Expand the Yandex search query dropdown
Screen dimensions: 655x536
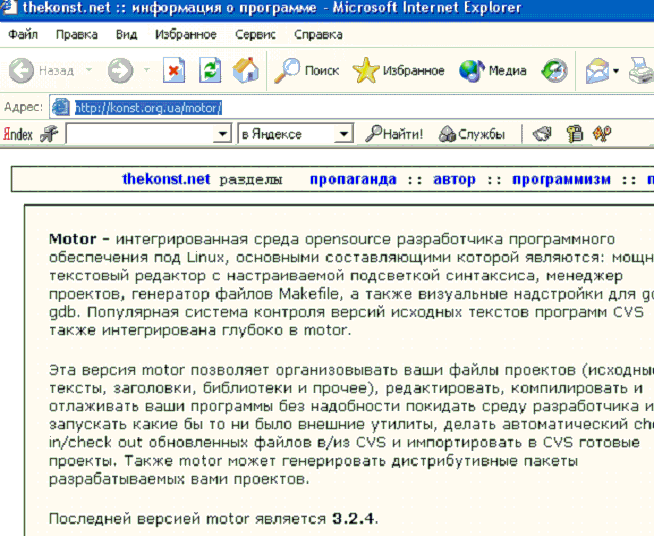click(x=226, y=134)
